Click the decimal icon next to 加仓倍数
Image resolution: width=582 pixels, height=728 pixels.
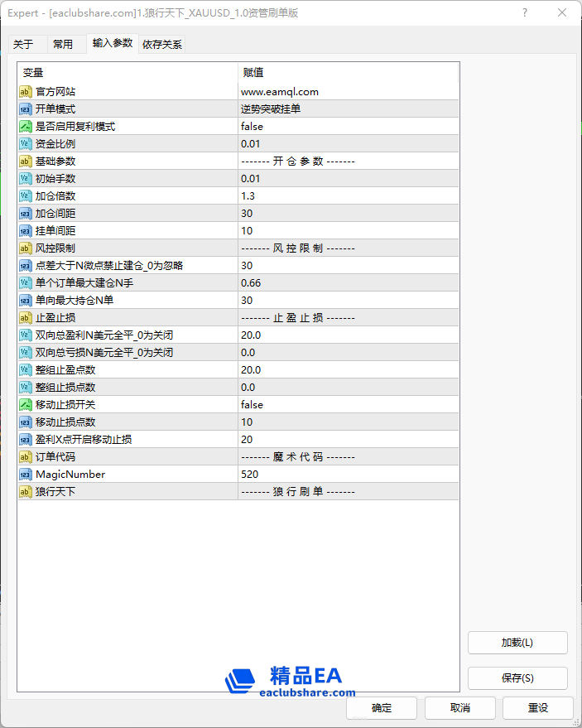click(25, 195)
